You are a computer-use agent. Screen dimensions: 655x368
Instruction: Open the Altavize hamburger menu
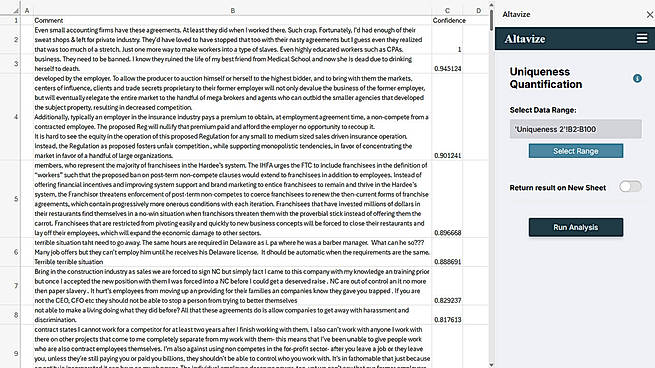pos(642,39)
